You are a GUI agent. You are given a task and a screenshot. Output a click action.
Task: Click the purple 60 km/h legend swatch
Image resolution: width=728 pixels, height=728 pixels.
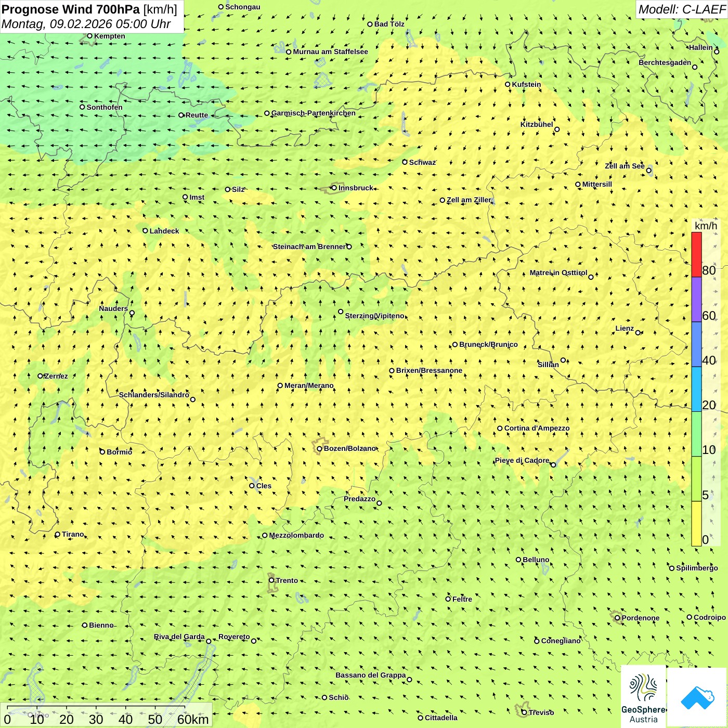[696, 300]
